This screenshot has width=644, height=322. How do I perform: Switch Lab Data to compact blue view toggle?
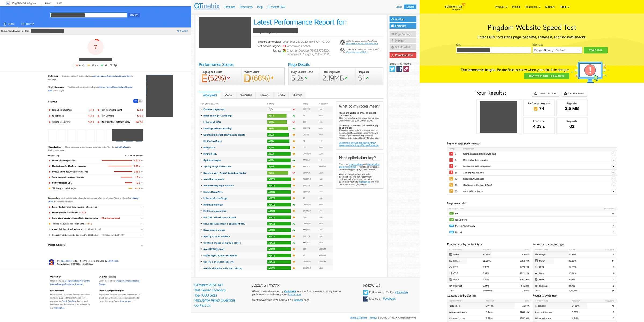136,101
